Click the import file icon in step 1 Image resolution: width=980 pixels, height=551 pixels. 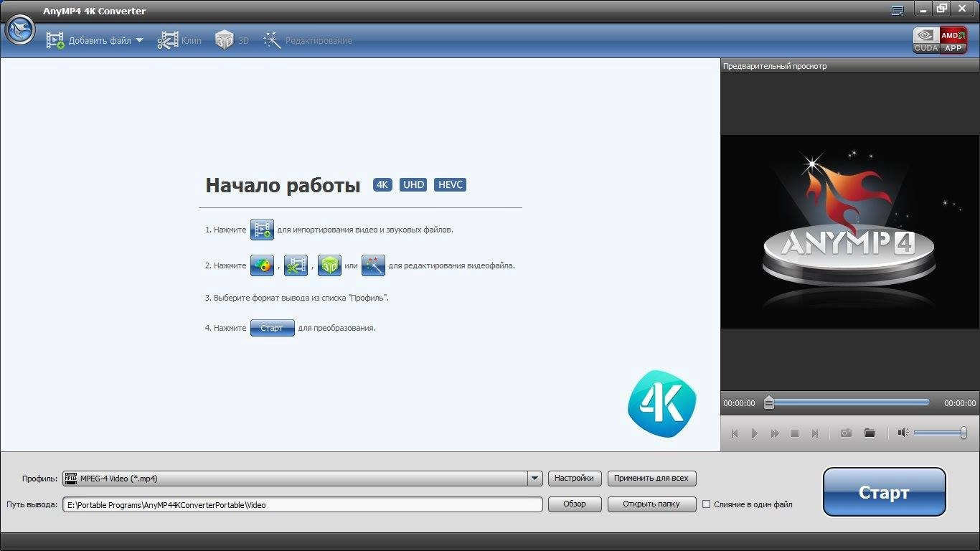point(262,230)
